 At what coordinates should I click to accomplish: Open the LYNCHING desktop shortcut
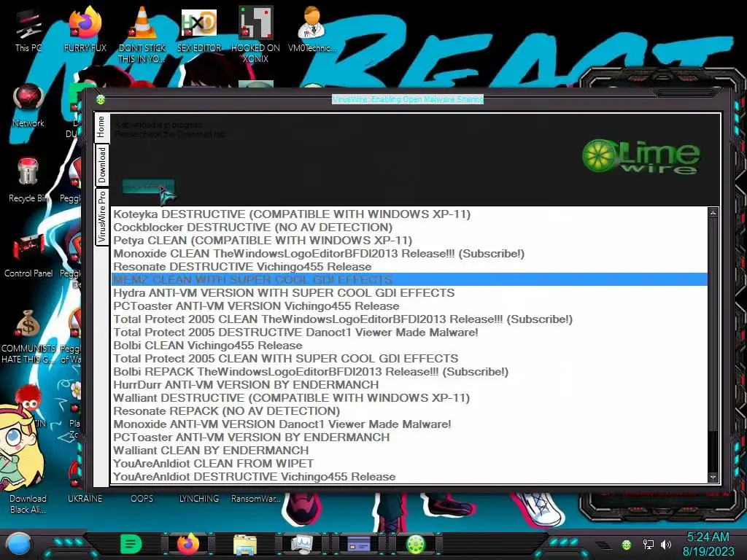(198, 498)
